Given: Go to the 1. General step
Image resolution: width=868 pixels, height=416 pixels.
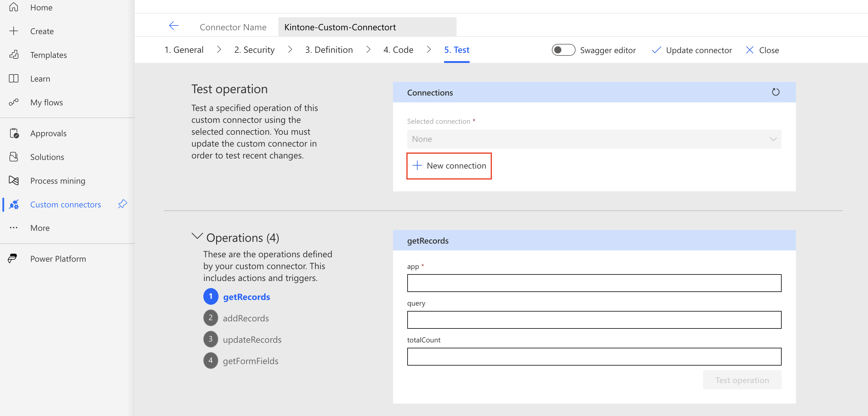Looking at the screenshot, I should pyautogui.click(x=184, y=50).
